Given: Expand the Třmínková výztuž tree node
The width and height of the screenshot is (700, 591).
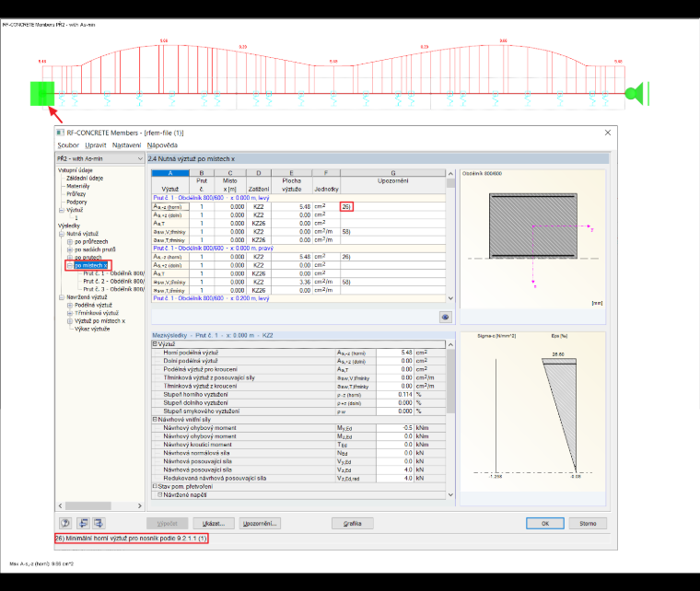Looking at the screenshot, I should coord(70,313).
